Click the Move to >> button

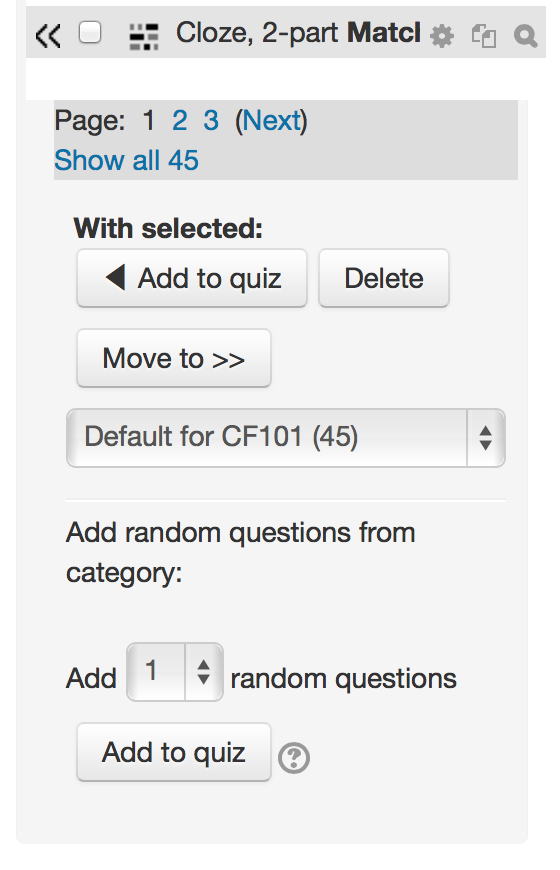tap(174, 358)
